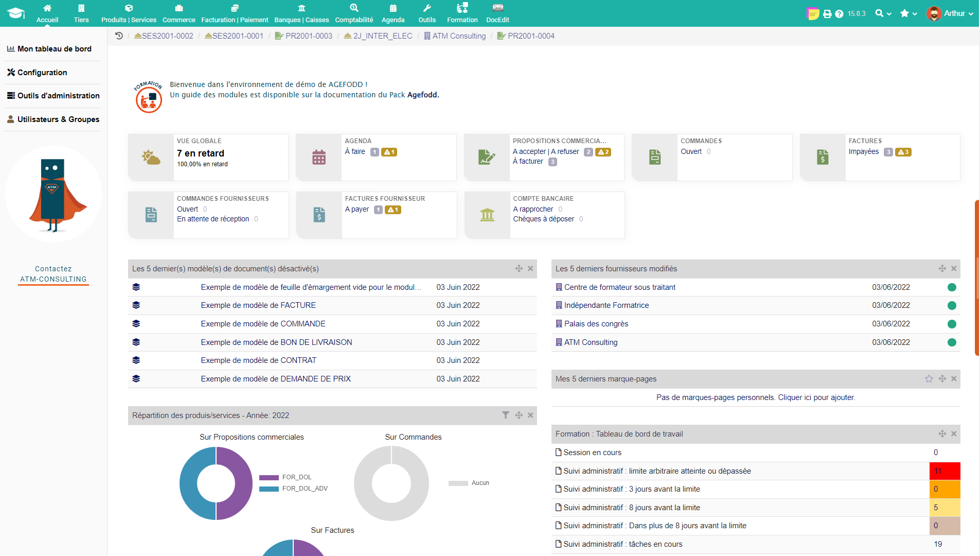Close the deactivated document models box
Viewport: 980px width, 556px height.
(x=530, y=269)
